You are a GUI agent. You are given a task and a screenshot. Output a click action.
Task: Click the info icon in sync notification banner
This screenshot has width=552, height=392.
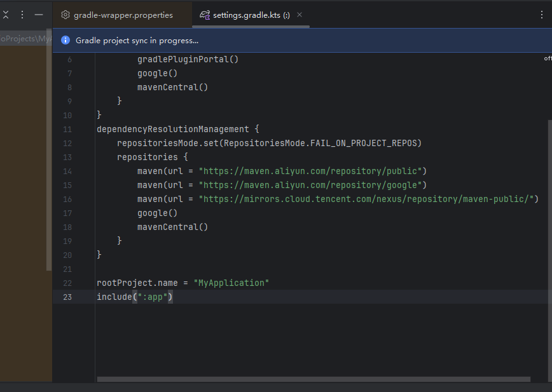tap(66, 40)
